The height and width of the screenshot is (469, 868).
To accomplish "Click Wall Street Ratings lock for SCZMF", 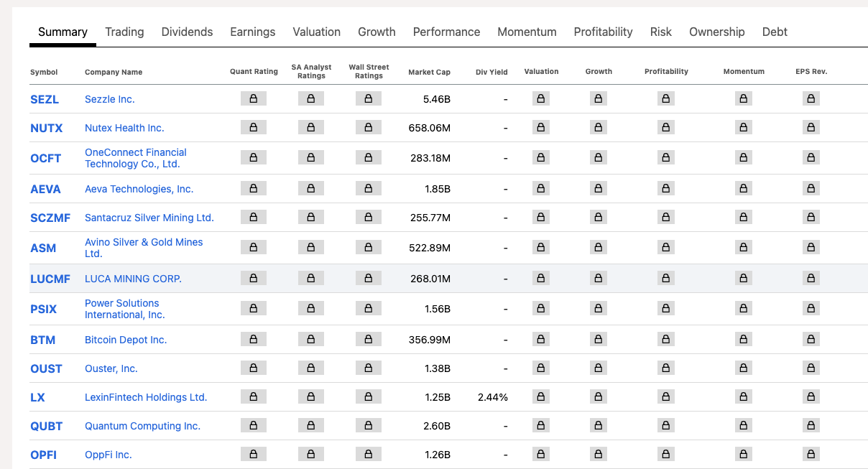I will 369,218.
